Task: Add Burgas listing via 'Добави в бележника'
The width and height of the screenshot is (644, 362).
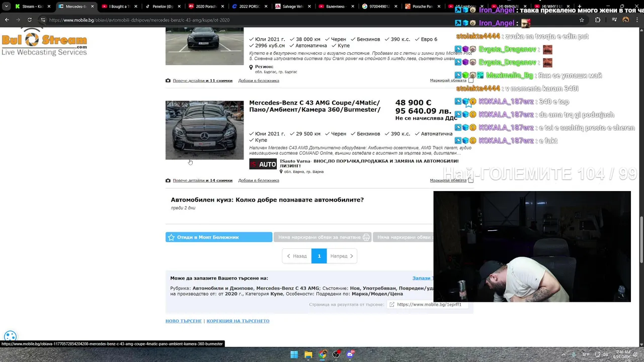Action: tap(259, 80)
